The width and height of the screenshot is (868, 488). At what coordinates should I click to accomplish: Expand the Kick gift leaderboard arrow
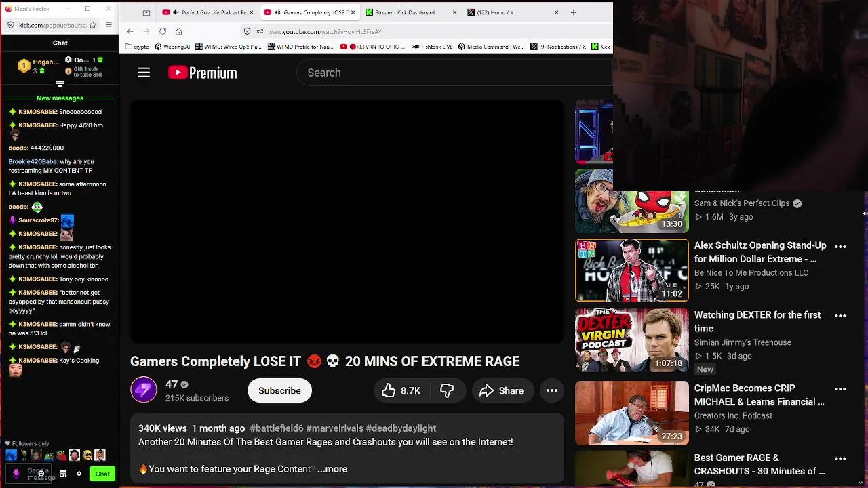[60, 85]
